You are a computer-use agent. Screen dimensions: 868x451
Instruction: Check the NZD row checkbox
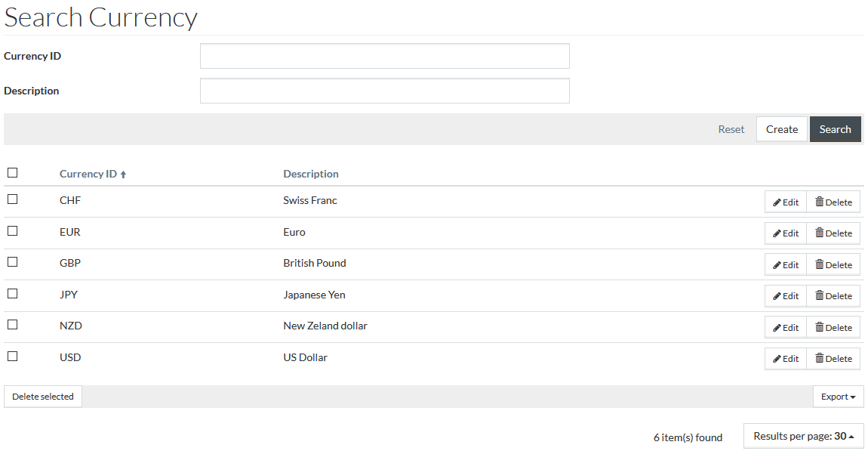(x=12, y=324)
